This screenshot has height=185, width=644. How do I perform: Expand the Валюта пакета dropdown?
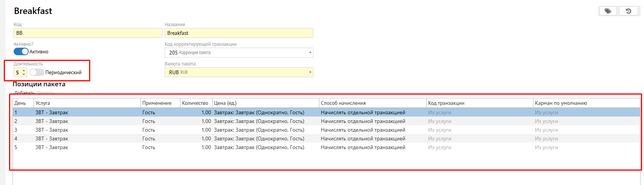310,72
